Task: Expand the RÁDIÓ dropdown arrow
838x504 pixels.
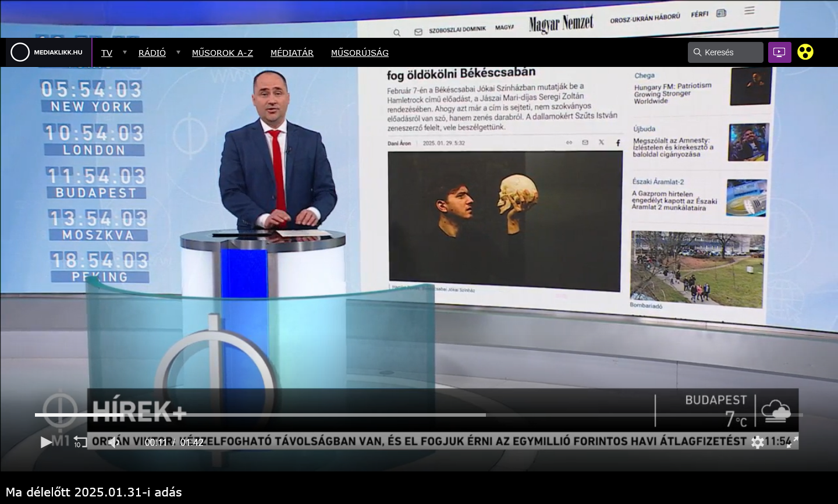Action: pos(178,52)
